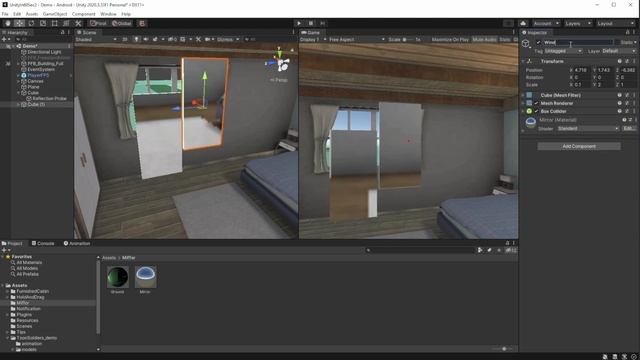Viewport: 640px width, 360px height.
Task: Open the Layers dropdown
Action: pyautogui.click(x=578, y=23)
